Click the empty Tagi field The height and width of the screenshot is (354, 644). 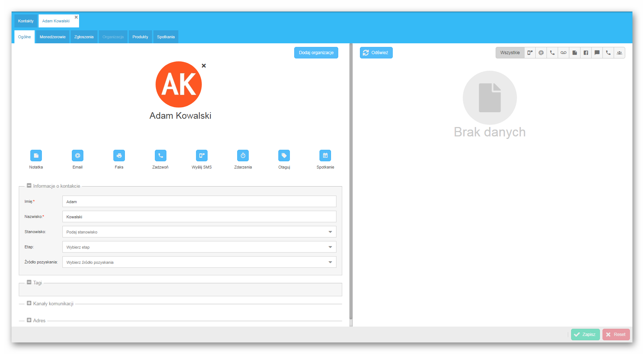(180, 290)
